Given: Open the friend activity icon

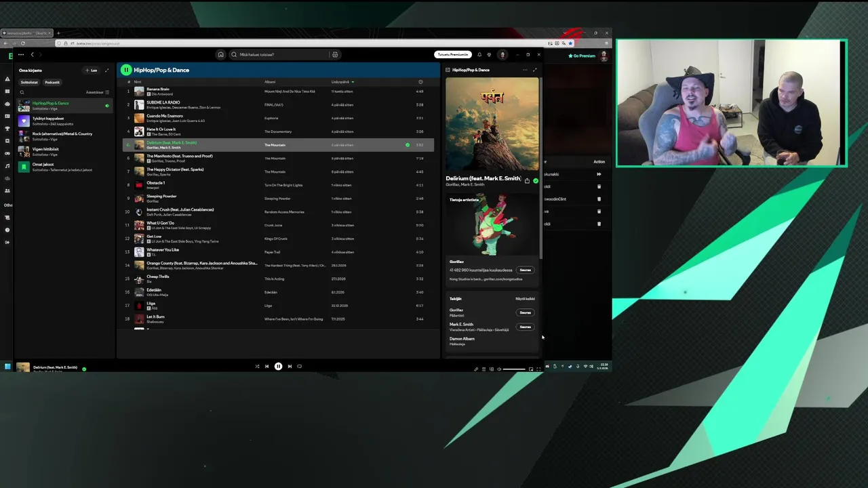Looking at the screenshot, I should [489, 55].
